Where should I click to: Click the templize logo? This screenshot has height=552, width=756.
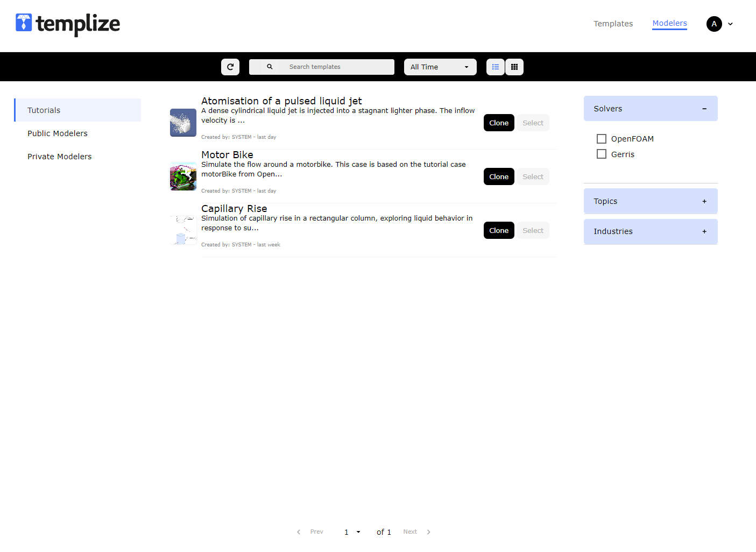coord(68,24)
